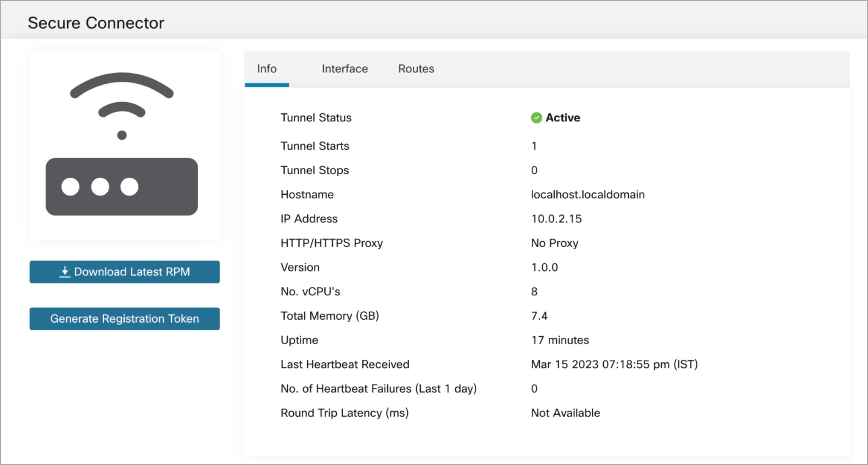Select the Info tab
Viewport: 868px width, 465px height.
click(267, 69)
